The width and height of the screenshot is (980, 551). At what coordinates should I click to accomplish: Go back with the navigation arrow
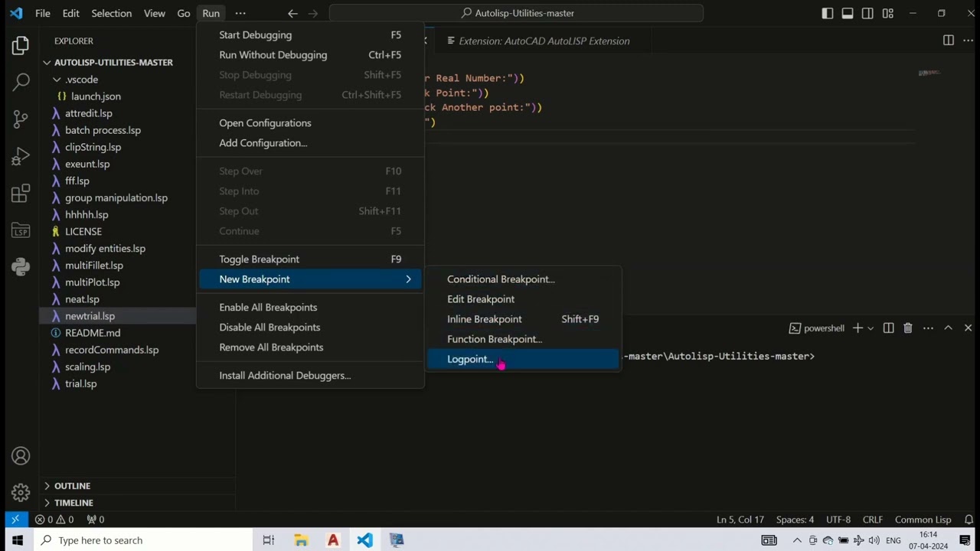coord(292,13)
